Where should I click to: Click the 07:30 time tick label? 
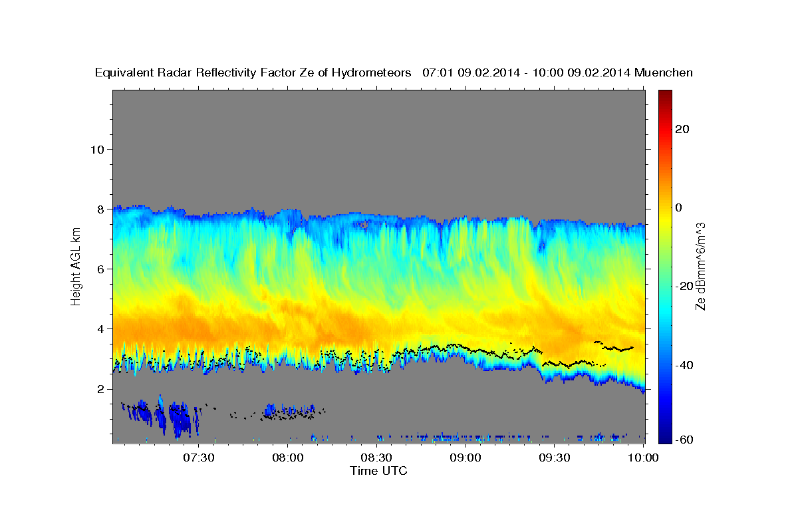[199, 458]
